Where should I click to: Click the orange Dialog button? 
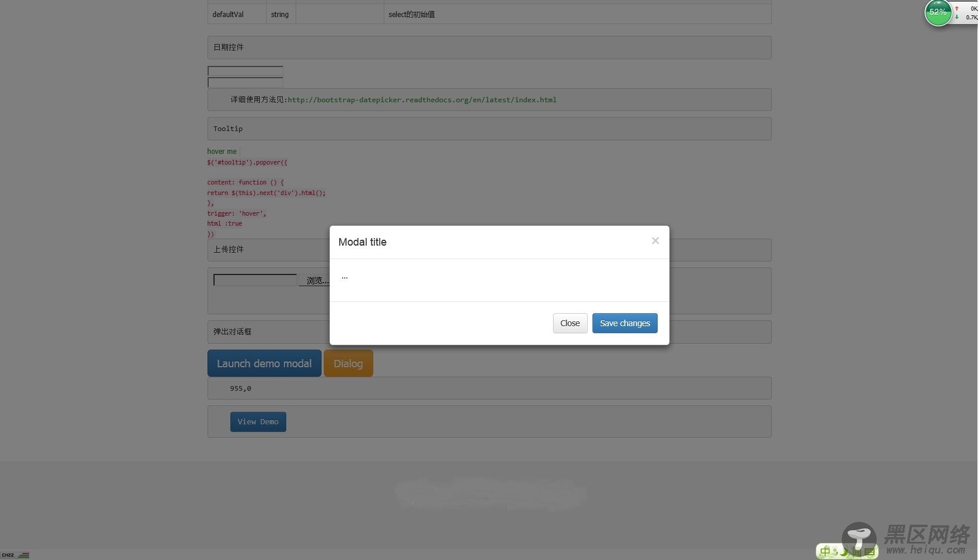pos(349,363)
